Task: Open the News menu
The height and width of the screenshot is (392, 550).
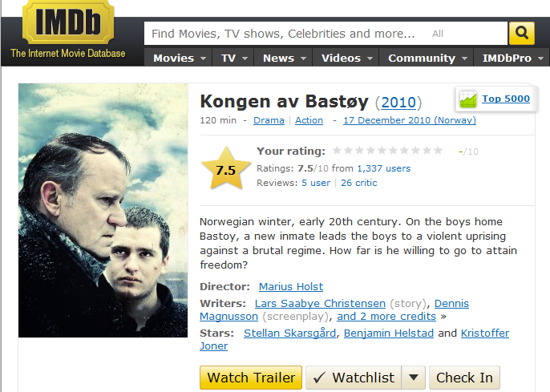Action: 284,58
